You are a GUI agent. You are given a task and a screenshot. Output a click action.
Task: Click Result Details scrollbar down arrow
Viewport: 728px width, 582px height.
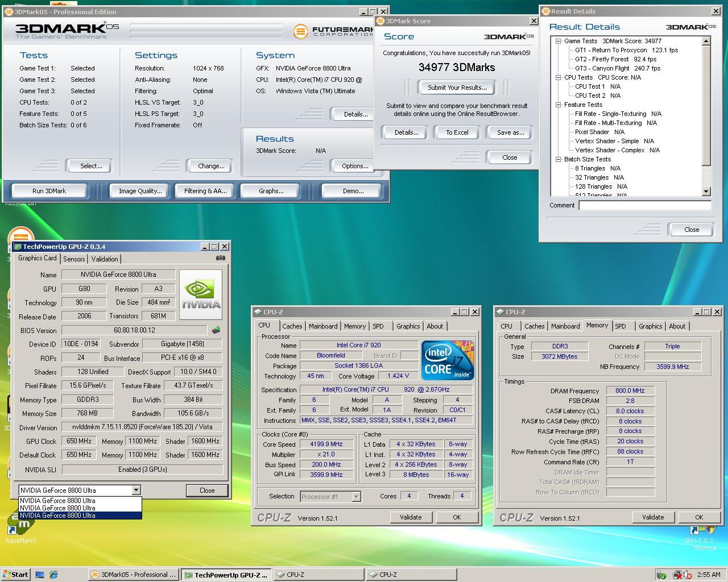(x=706, y=192)
